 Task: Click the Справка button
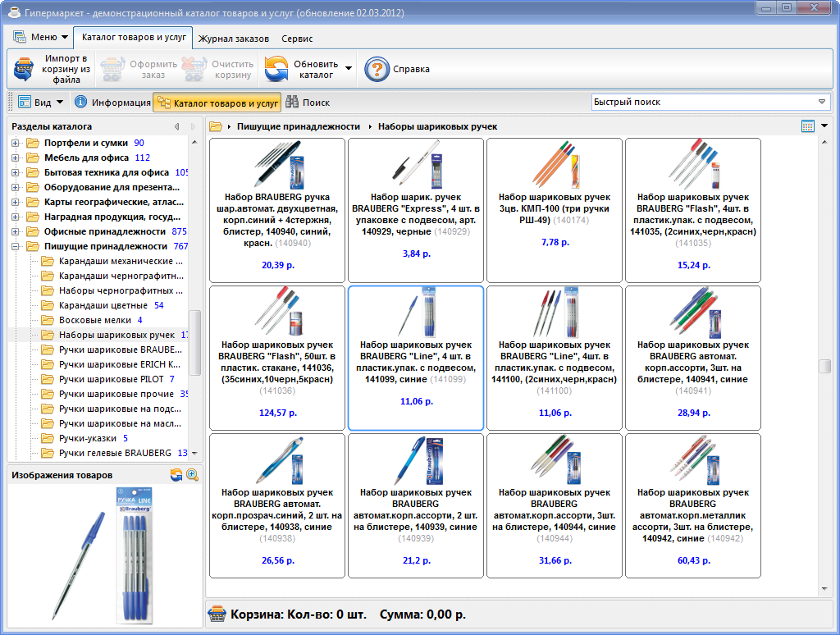click(398, 69)
